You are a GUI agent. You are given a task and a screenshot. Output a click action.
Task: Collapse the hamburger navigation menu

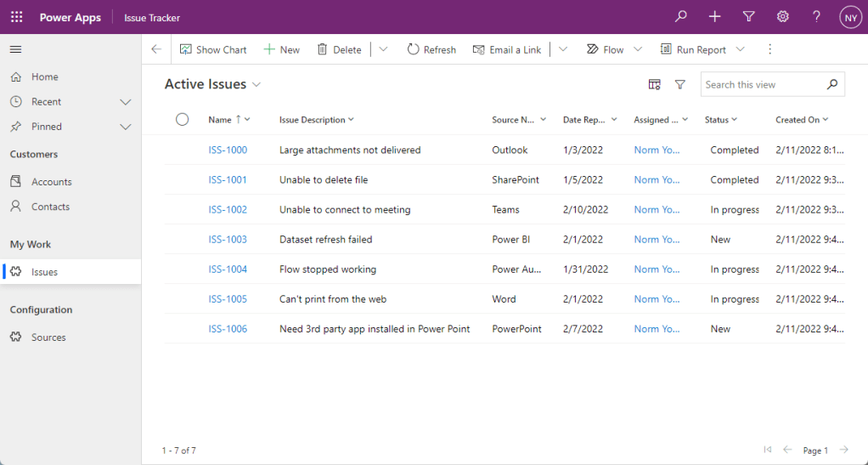tap(16, 50)
